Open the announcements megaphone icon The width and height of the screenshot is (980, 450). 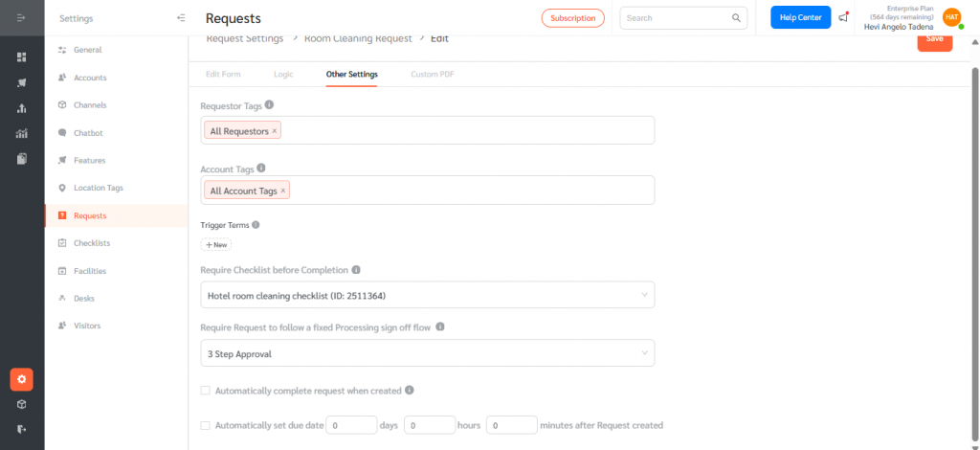tap(843, 17)
